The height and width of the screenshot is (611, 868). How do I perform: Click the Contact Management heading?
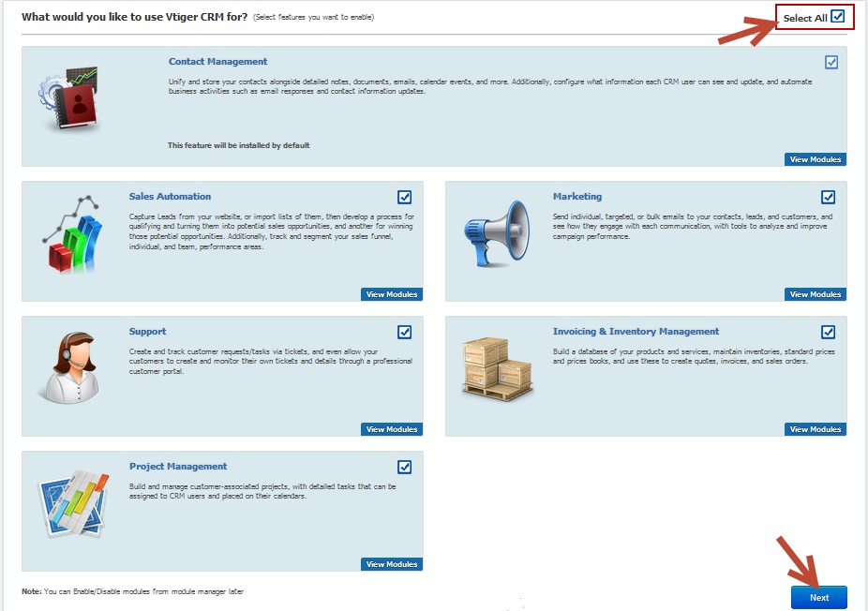(x=217, y=62)
